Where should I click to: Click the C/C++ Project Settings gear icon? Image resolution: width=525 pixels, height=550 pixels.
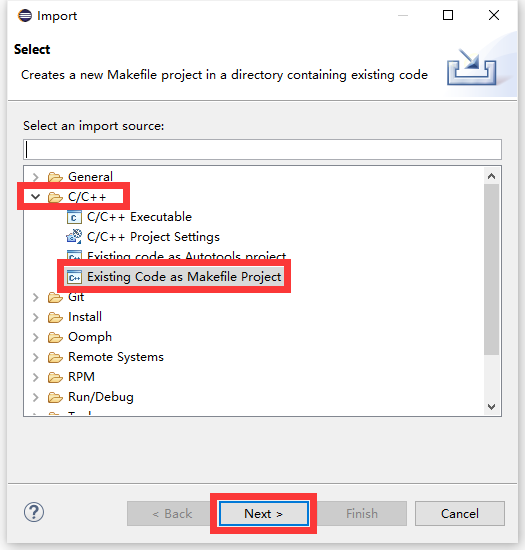74,237
